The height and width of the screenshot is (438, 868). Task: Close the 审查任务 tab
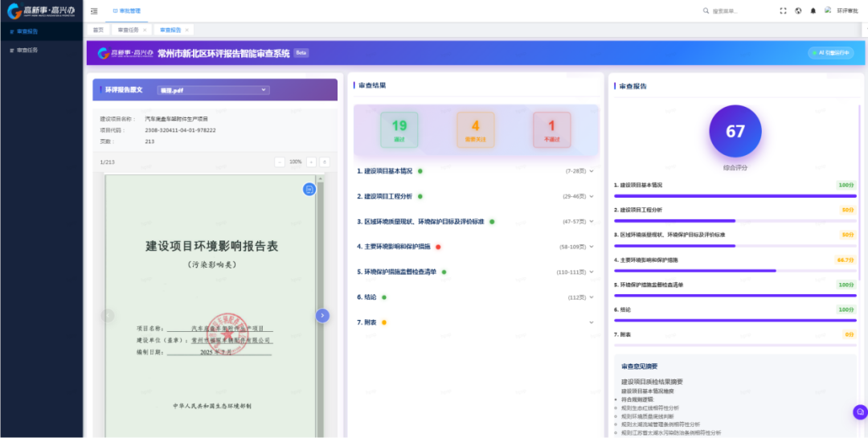[x=145, y=30]
